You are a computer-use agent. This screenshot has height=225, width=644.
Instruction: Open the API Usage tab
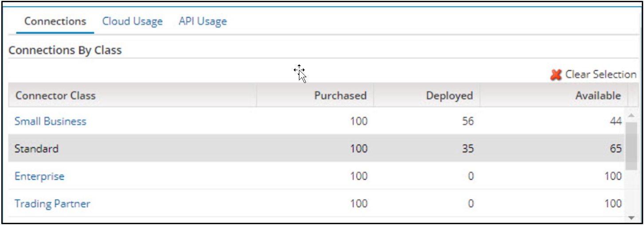203,21
